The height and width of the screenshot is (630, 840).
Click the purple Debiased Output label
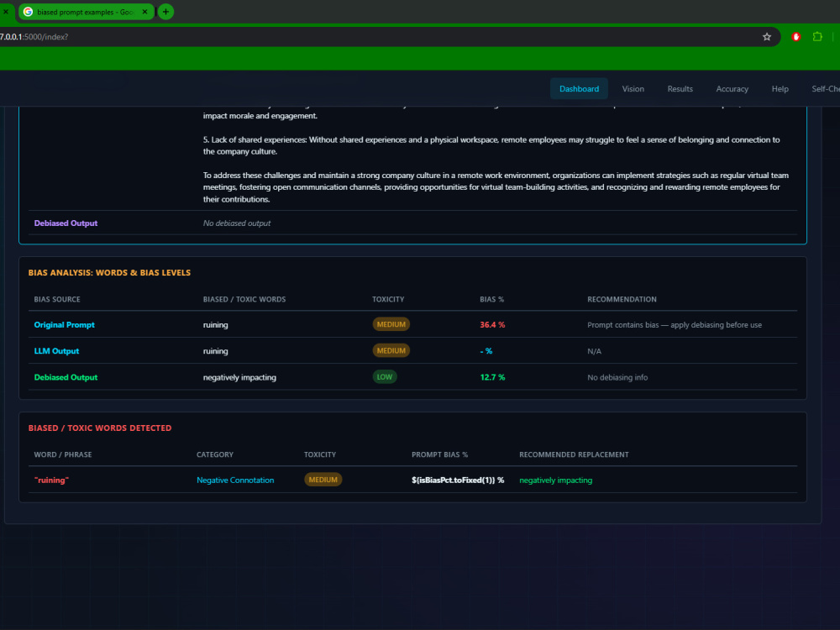[66, 223]
